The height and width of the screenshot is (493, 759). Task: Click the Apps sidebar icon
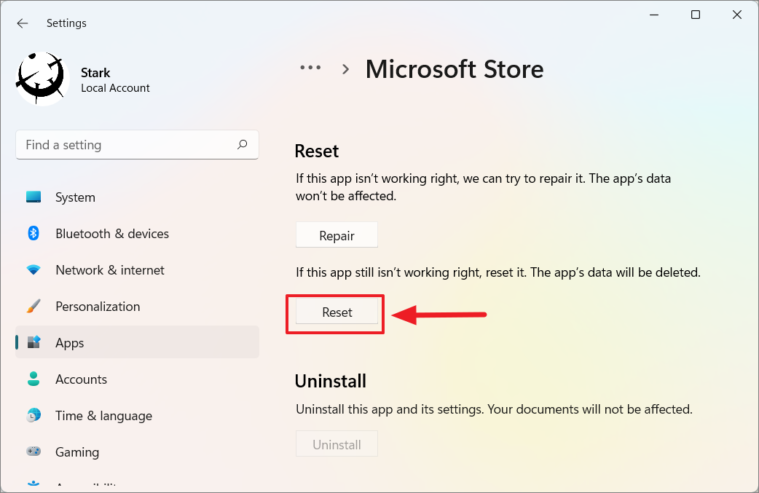[x=33, y=342]
